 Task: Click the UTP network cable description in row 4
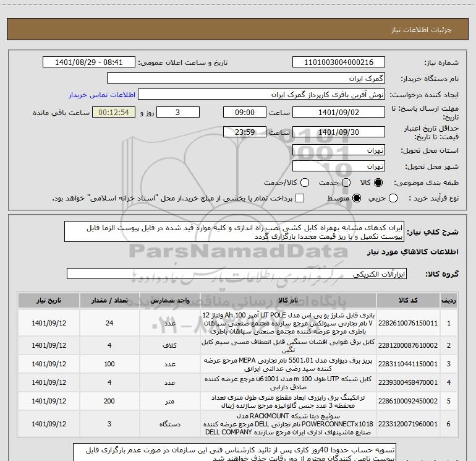click(288, 383)
